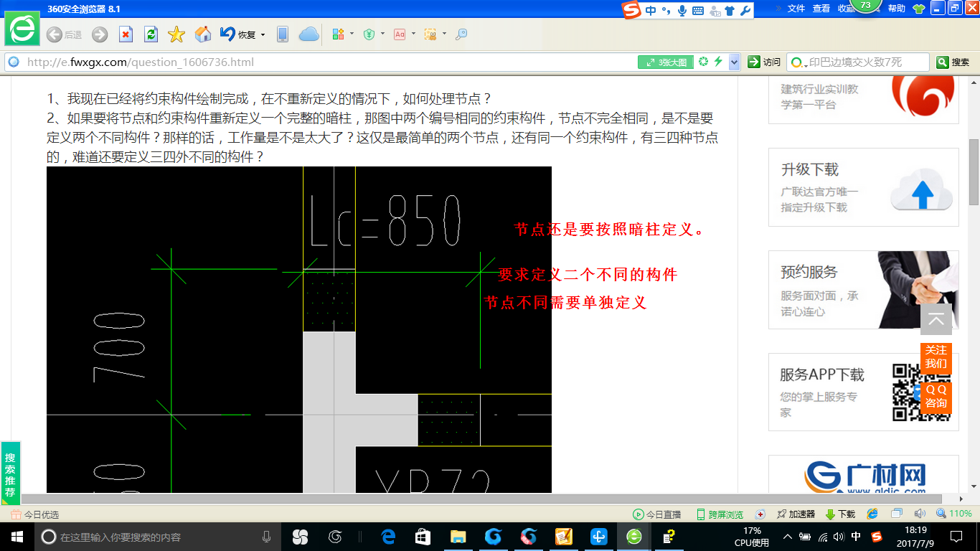Click the 360 browser logo icon
980x551 pixels.
(22, 29)
